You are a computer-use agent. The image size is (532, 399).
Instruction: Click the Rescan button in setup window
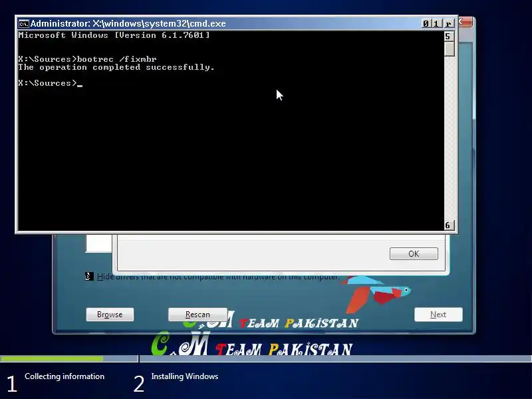[198, 315]
